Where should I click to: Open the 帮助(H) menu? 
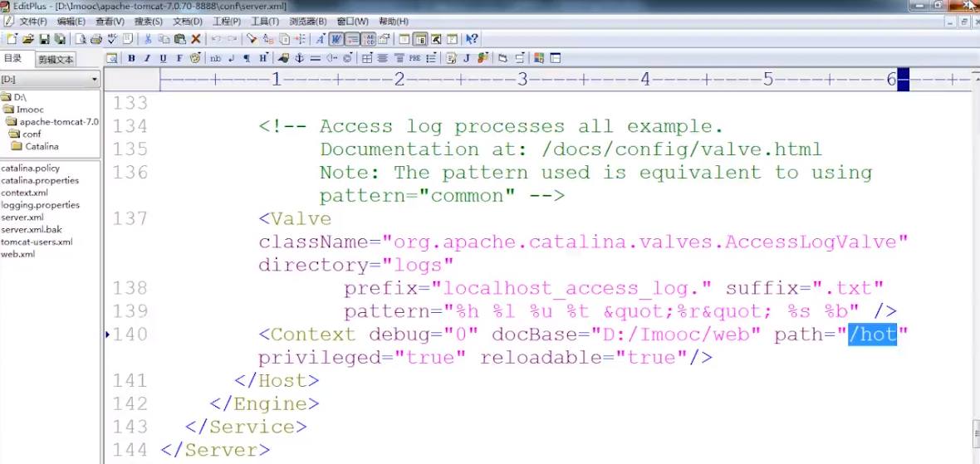[x=394, y=22]
